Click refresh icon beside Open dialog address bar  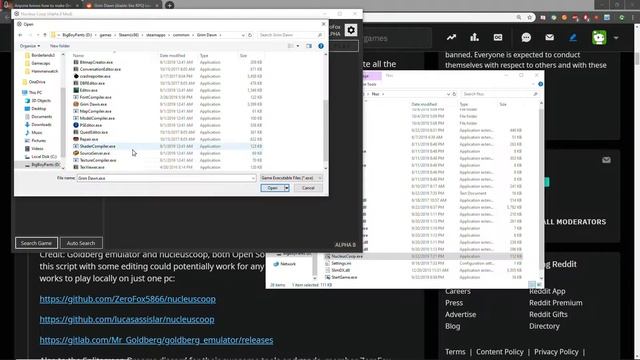[x=250, y=35]
